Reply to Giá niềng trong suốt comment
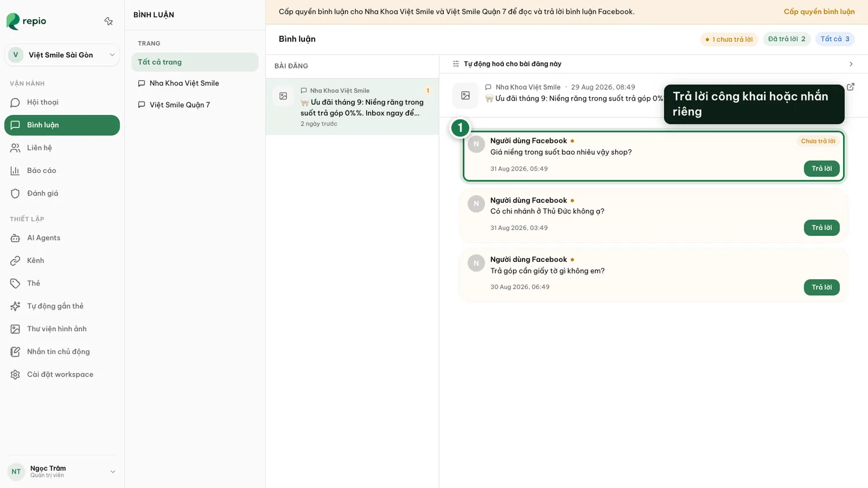The height and width of the screenshot is (488, 868). coord(821,169)
